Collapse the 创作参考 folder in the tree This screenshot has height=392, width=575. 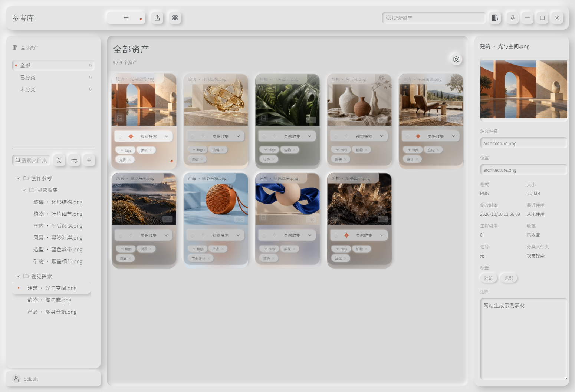(x=18, y=178)
